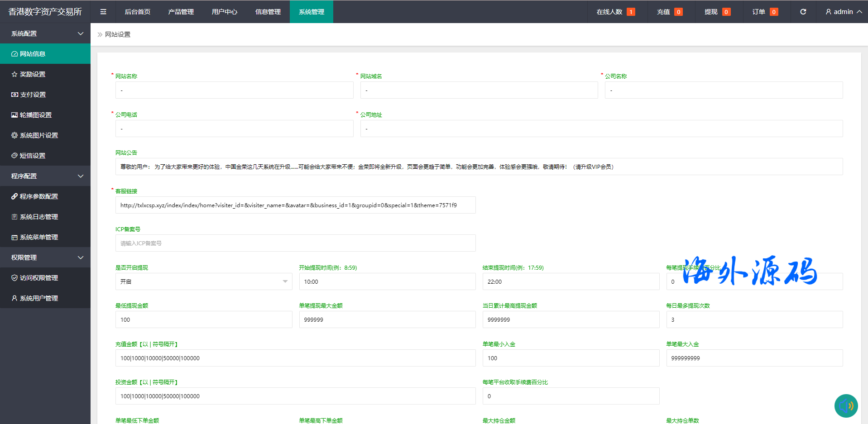Open 轮播图设置 image settings
This screenshot has width=868, height=424.
[35, 115]
